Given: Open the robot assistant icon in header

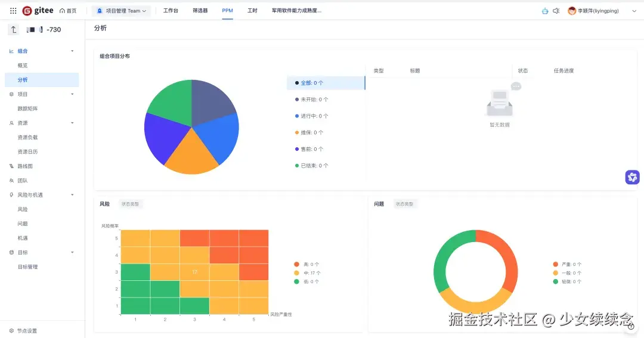Looking at the screenshot, I should click(545, 11).
